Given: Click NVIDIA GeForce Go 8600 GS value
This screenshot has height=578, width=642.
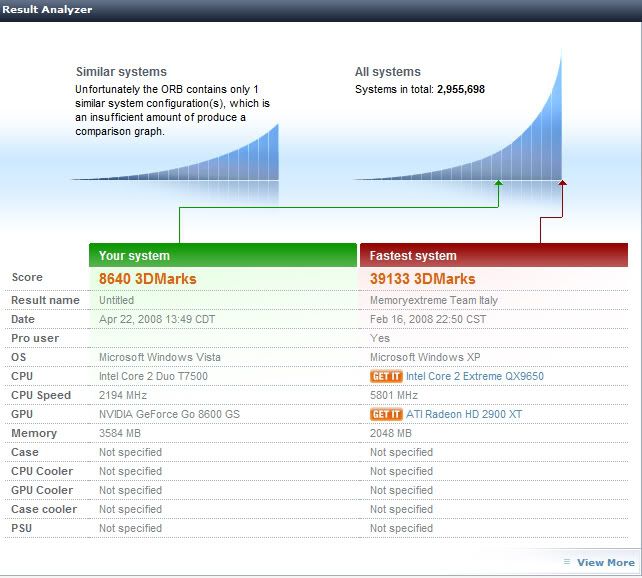Looking at the screenshot, I should click(169, 414).
